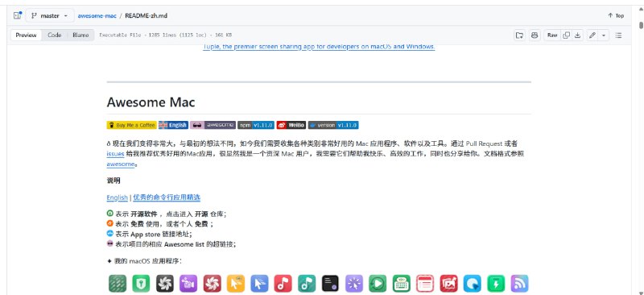Open the green keyboard app icon
644x295 pixels.
click(401, 284)
